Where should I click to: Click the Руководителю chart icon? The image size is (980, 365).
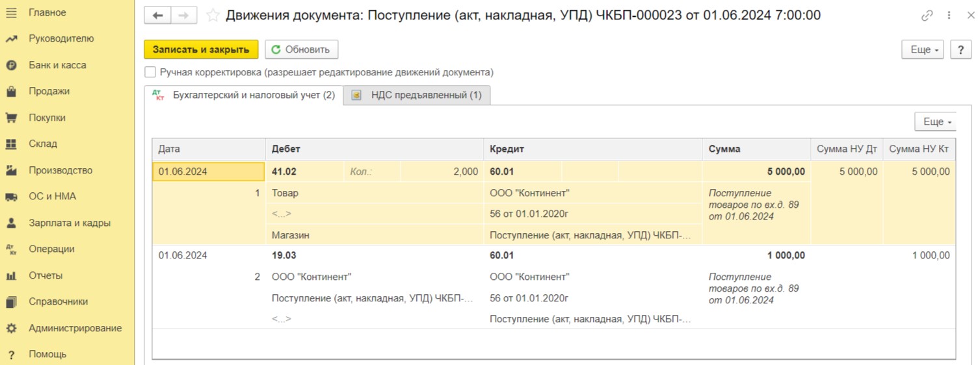(11, 39)
